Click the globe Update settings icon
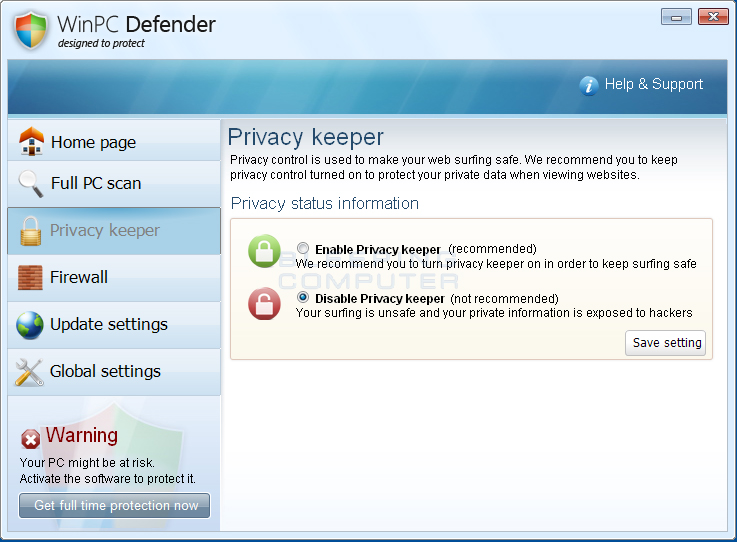 coord(30,325)
